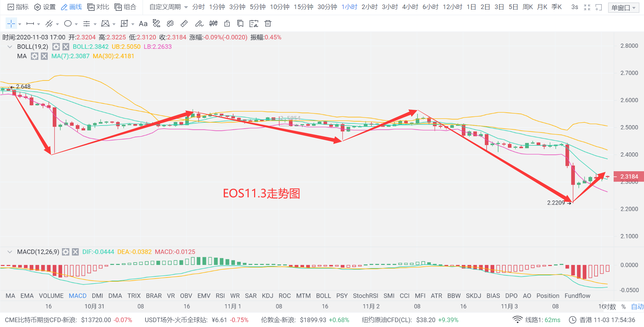Image resolution: width=644 pixels, height=327 pixels.
Task: Select the crosshair cursor tool
Action: coord(11,23)
